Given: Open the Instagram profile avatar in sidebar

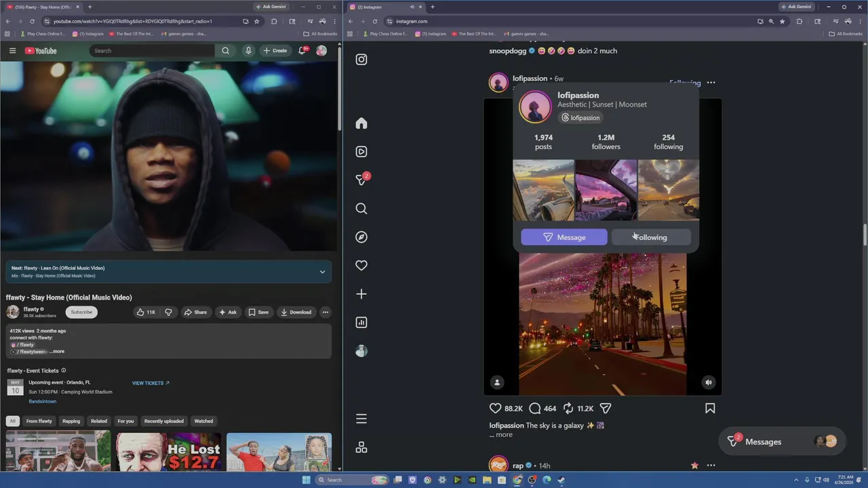Looking at the screenshot, I should pos(361,351).
